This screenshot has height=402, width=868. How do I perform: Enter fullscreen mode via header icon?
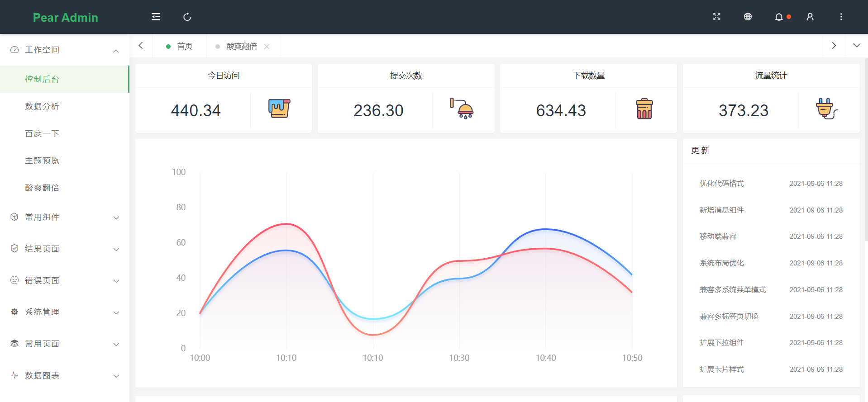(717, 17)
